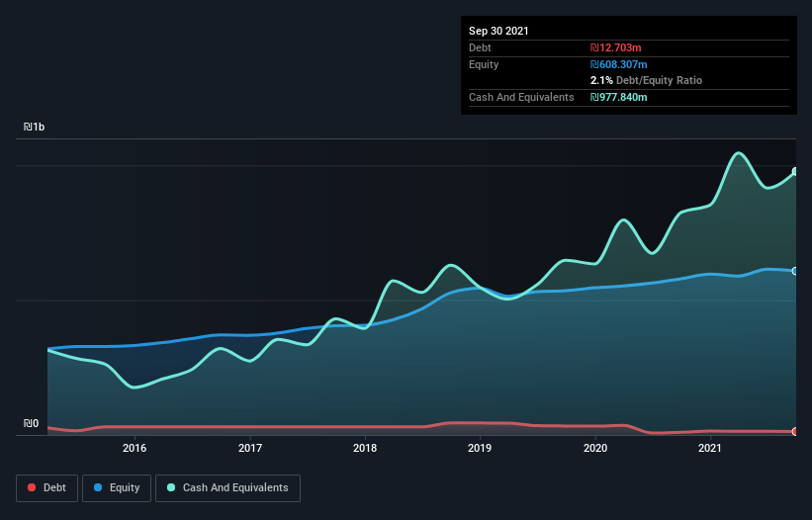Click the Debt value ₪12.703m

pyautogui.click(x=616, y=47)
